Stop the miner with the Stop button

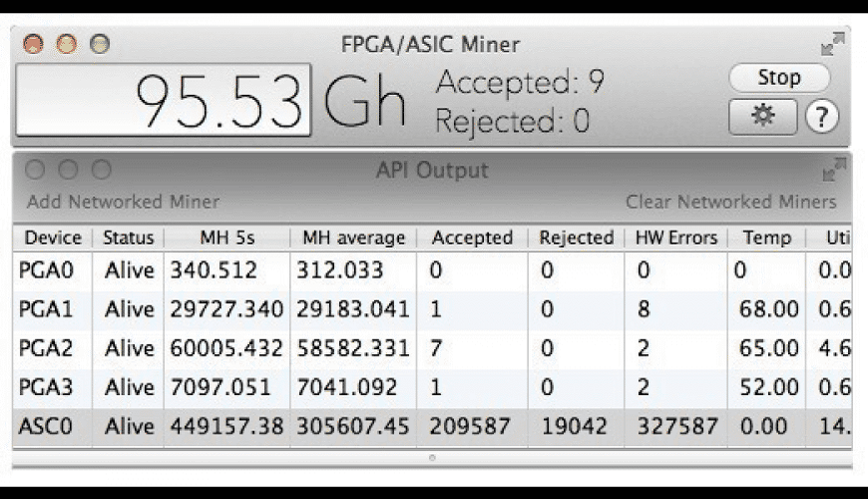click(778, 77)
